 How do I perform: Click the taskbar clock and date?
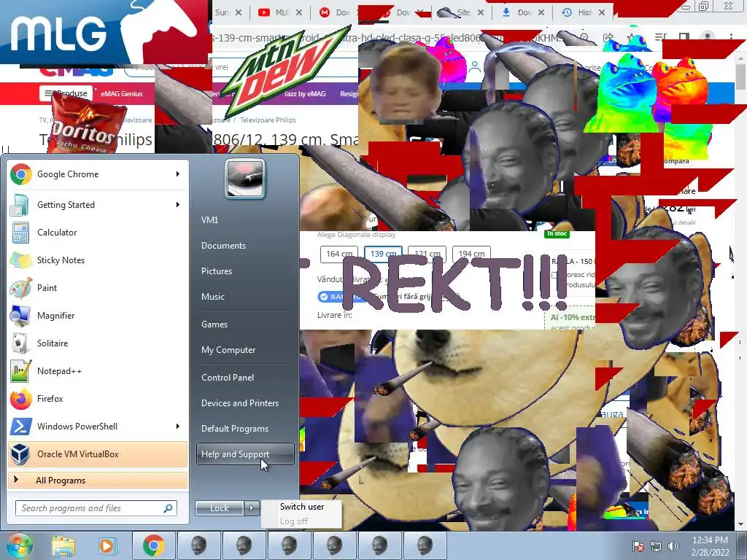[710, 545]
